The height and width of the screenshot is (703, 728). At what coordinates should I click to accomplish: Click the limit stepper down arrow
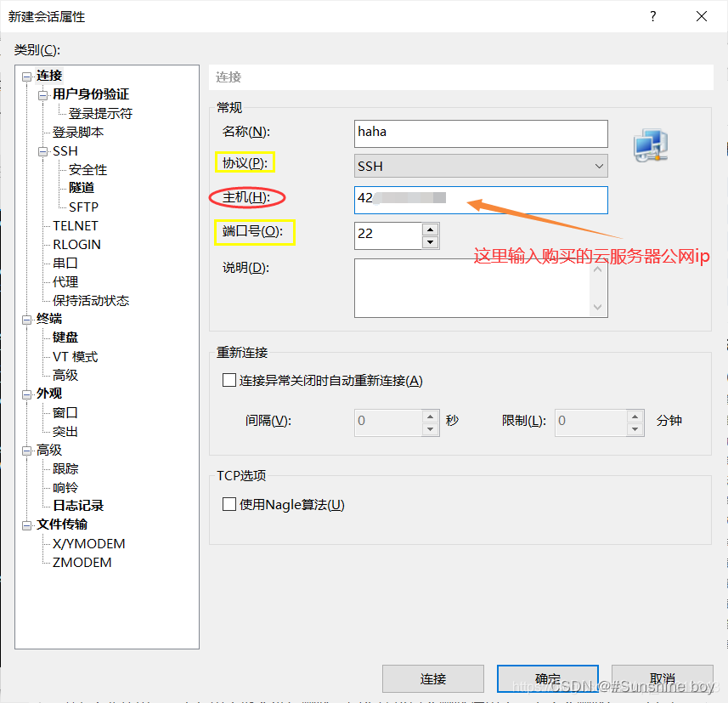pos(635,429)
